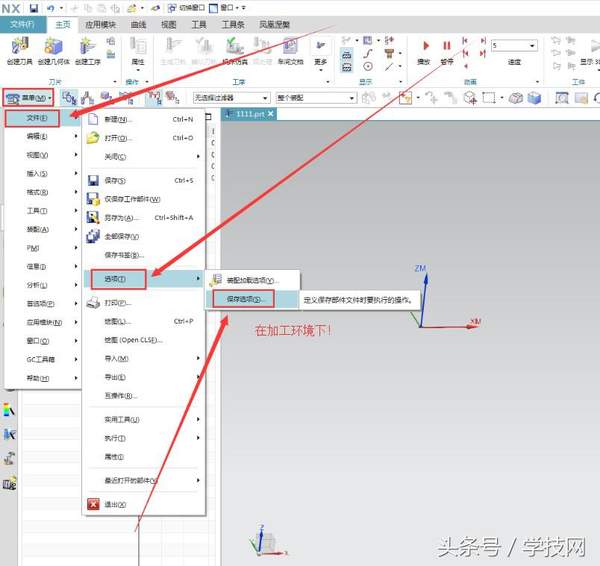
Task: Expand Import (导入) submenu in File menu
Action: pyautogui.click(x=143, y=359)
